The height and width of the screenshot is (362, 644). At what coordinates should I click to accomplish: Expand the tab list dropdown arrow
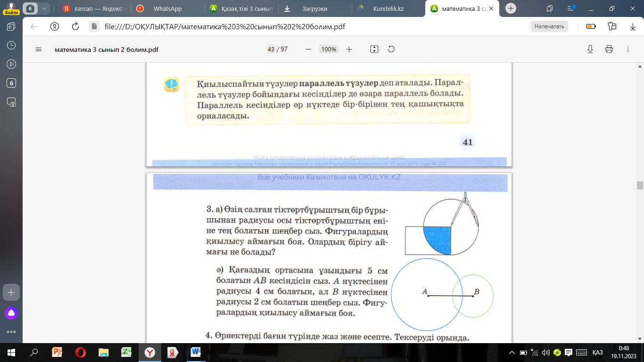44,8
